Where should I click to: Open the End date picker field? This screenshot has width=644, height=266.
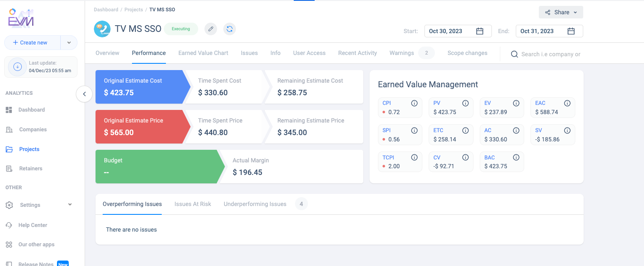click(x=549, y=31)
